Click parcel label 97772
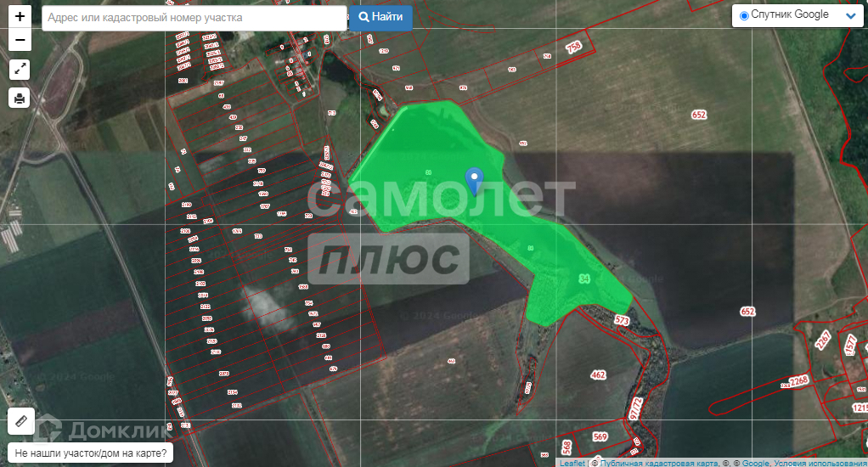Screen dimensions: 868x467 tap(635, 408)
